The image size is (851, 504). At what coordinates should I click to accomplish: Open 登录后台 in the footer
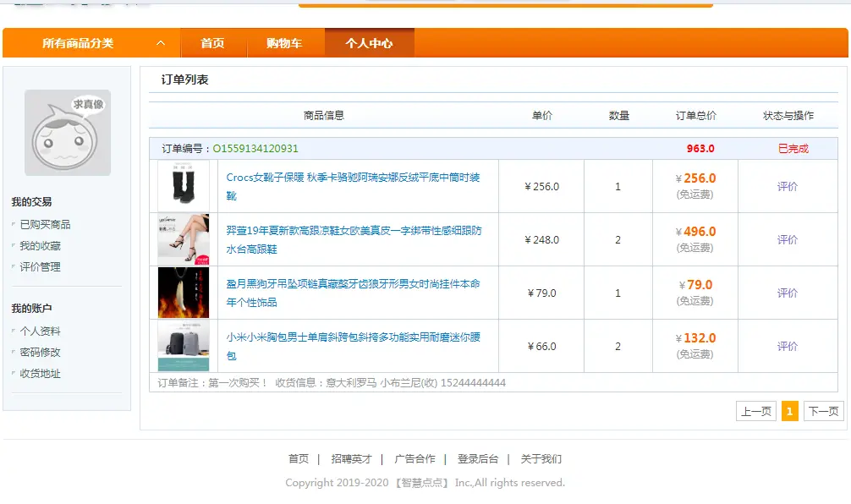tap(478, 459)
